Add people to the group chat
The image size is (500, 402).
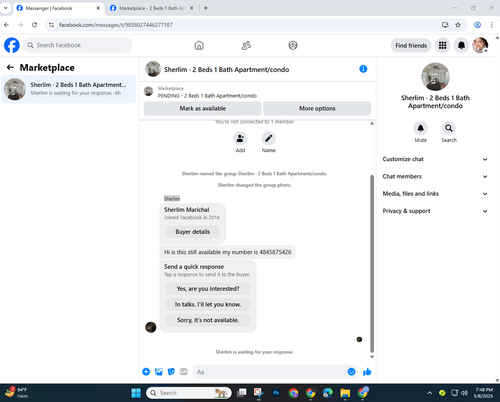click(240, 138)
